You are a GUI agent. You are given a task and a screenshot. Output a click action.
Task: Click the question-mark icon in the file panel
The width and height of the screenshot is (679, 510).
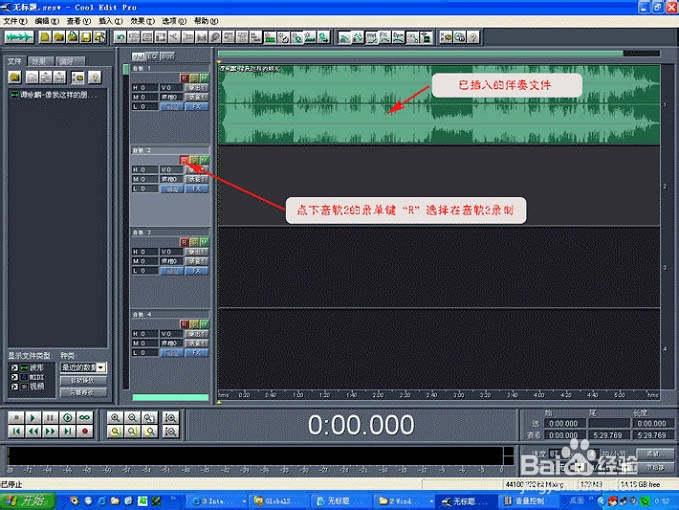[94, 77]
